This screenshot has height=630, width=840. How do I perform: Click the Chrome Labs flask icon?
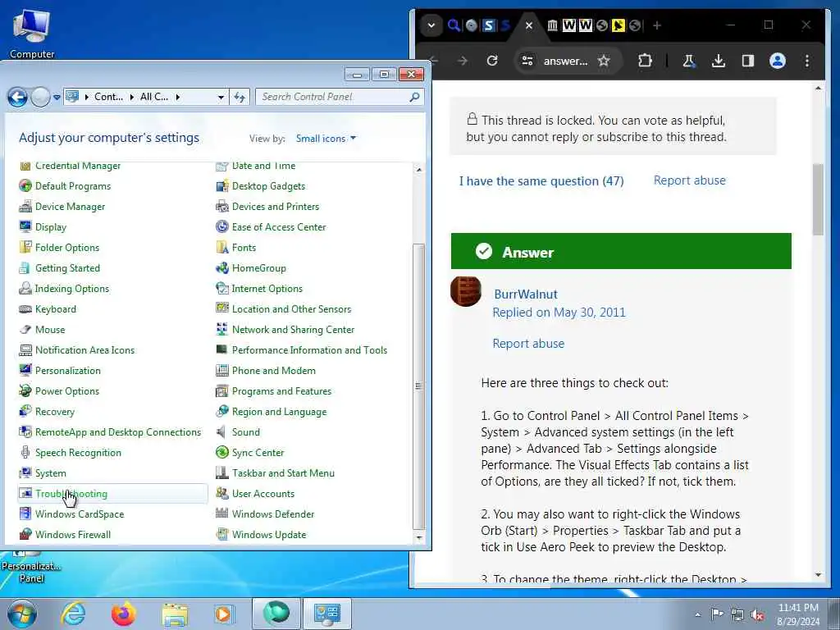[688, 61]
